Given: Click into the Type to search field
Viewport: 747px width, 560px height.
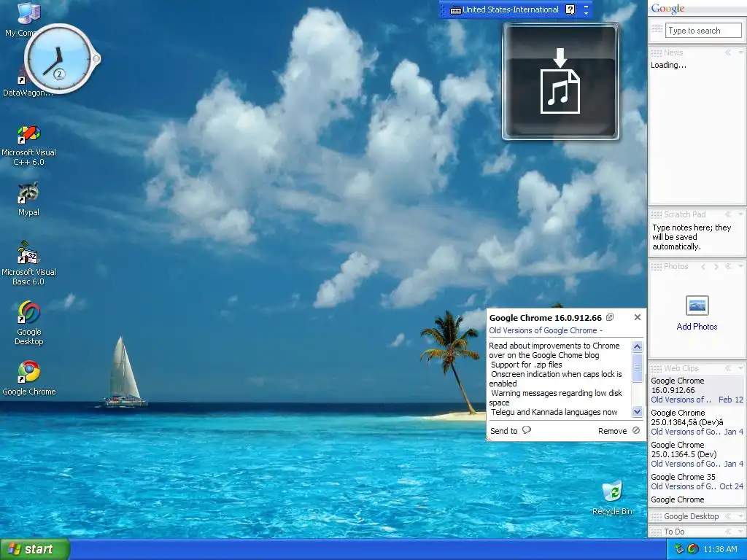Looking at the screenshot, I should tap(703, 31).
